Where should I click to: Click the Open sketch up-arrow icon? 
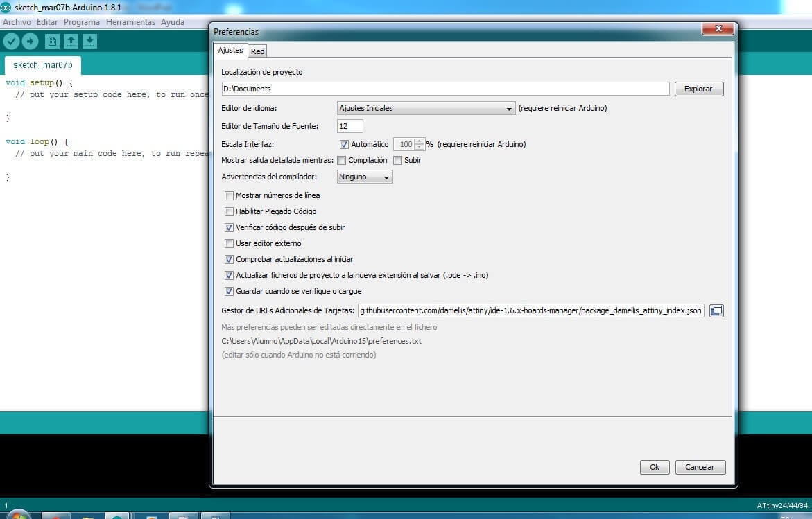point(71,41)
